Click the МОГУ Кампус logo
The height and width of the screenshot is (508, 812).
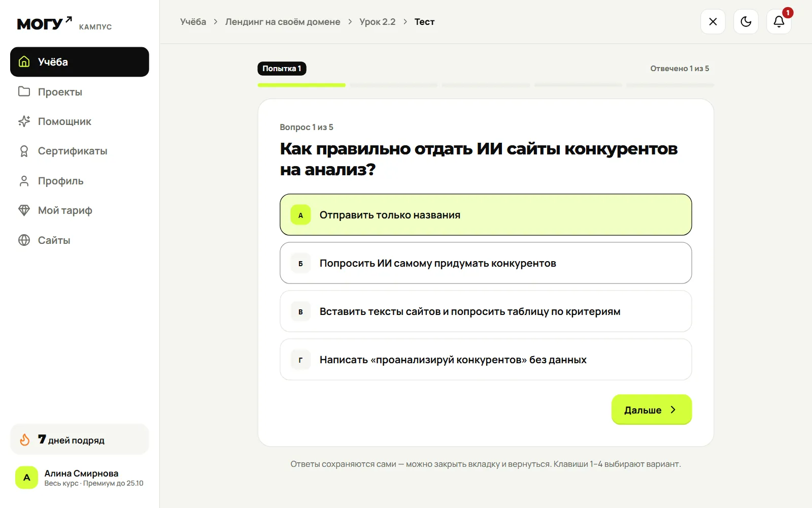pos(64,24)
